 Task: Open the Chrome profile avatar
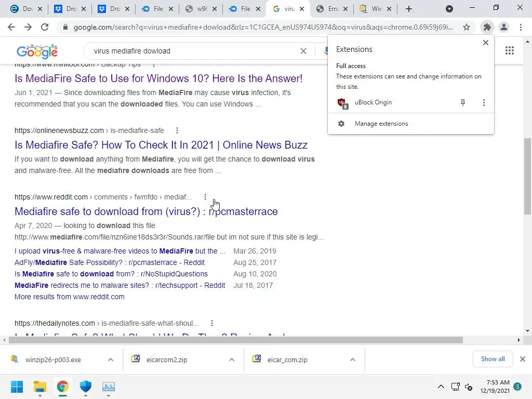tap(504, 27)
